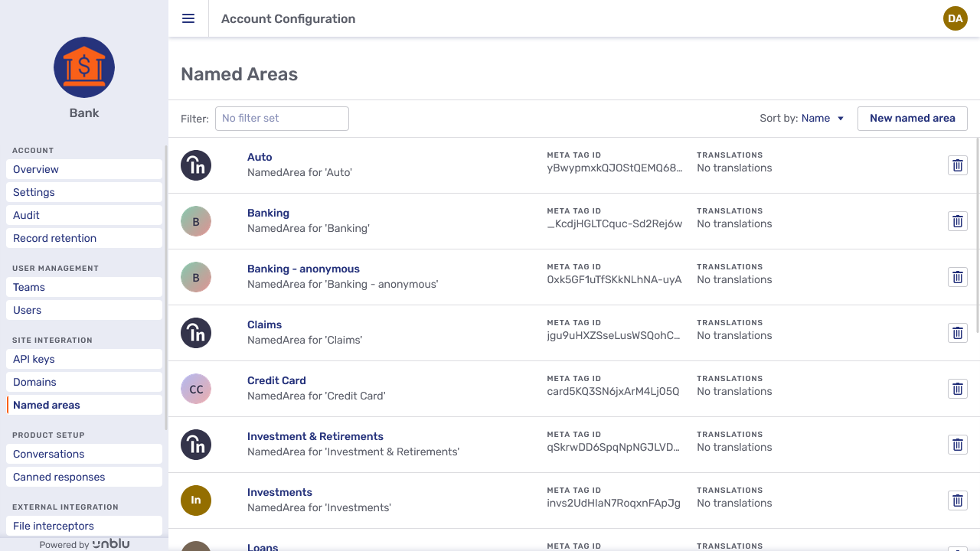Viewport: 980px width, 551px height.
Task: Click the Filter input field
Action: (282, 119)
